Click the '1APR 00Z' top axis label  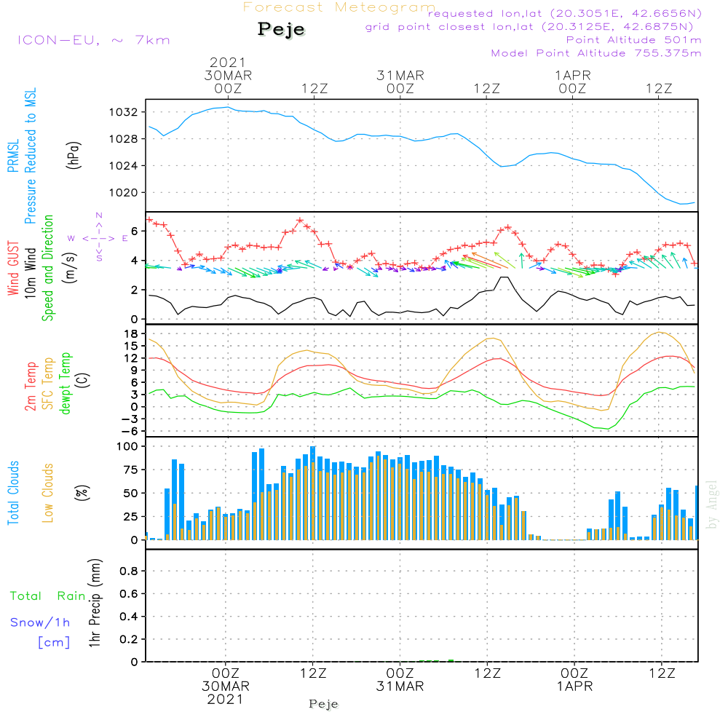coord(572,82)
